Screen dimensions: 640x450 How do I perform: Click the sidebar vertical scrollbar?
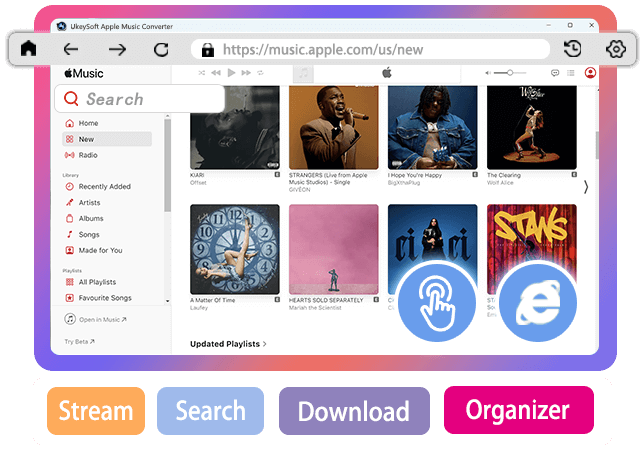[x=167, y=165]
